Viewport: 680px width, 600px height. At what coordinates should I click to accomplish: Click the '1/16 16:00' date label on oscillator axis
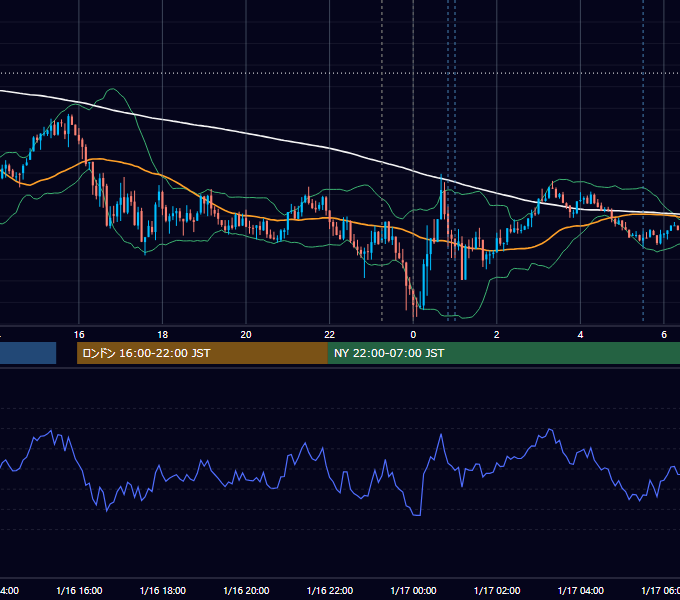point(79,591)
